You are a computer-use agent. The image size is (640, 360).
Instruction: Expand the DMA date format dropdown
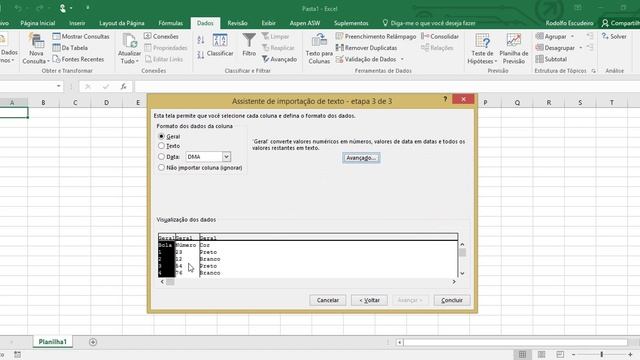(x=226, y=157)
